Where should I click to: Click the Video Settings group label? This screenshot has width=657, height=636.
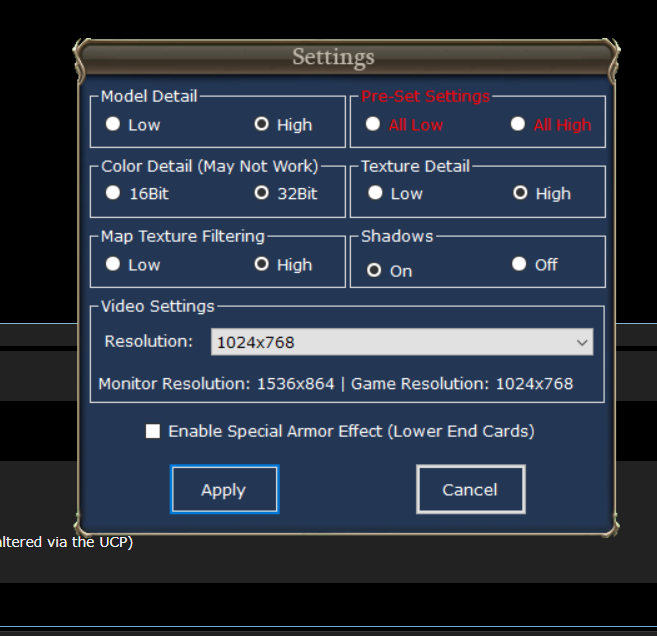(158, 306)
